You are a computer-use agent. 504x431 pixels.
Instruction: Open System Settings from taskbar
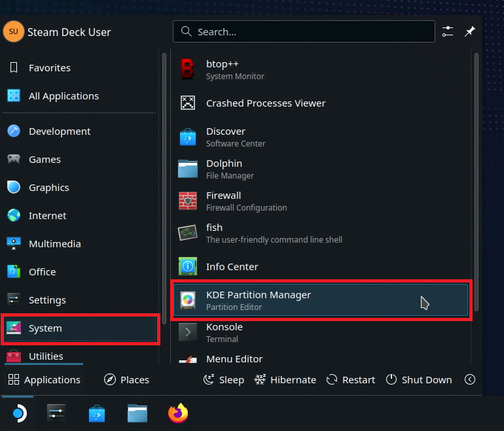point(56,413)
